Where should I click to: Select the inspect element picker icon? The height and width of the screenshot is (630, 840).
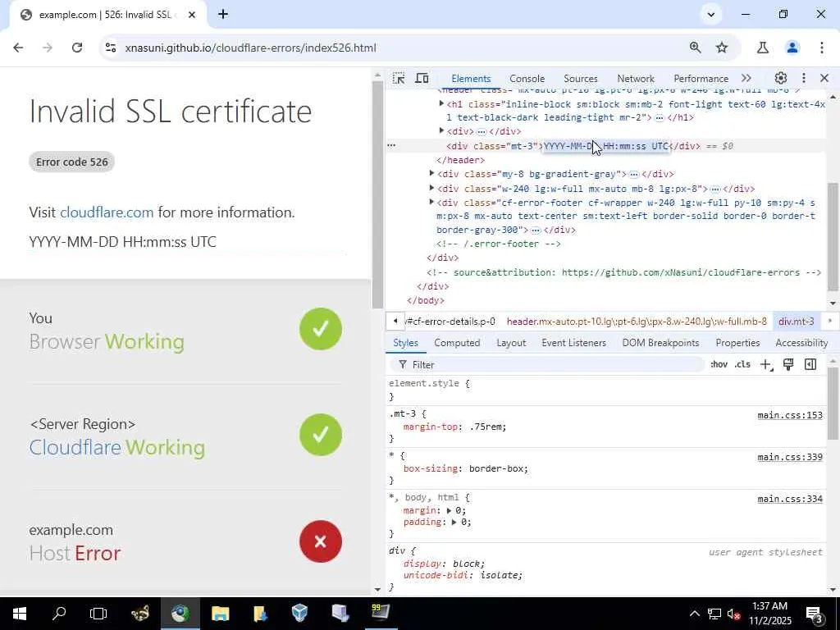click(x=399, y=78)
